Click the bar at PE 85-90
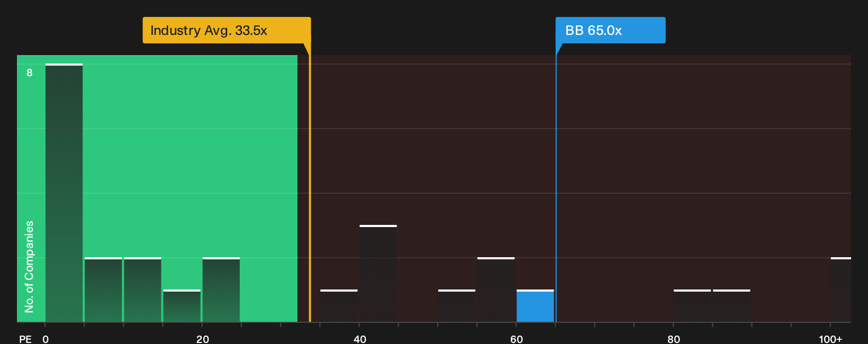Image resolution: width=868 pixels, height=344 pixels. [x=731, y=306]
